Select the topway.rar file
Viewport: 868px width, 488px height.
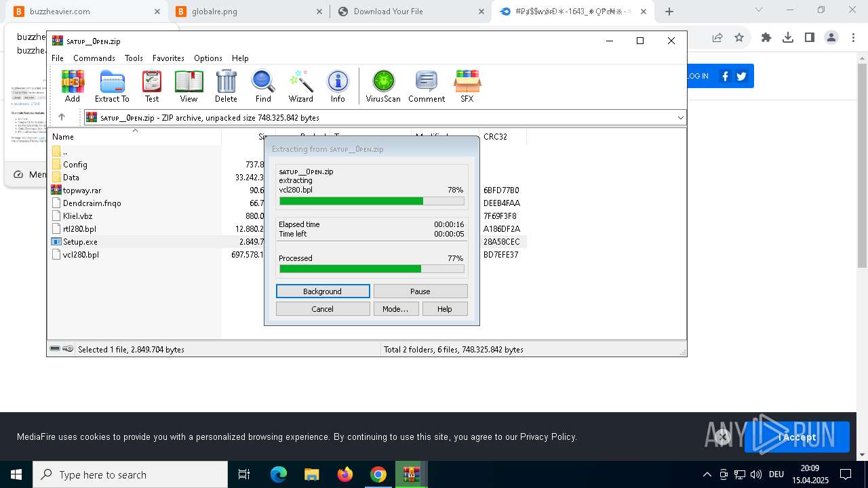coord(82,190)
